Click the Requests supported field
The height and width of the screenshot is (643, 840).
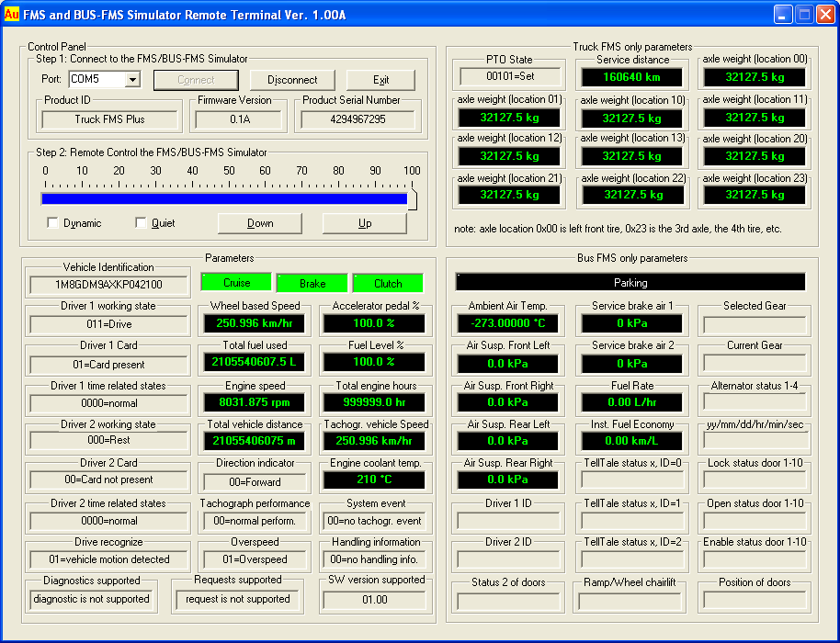(x=237, y=599)
